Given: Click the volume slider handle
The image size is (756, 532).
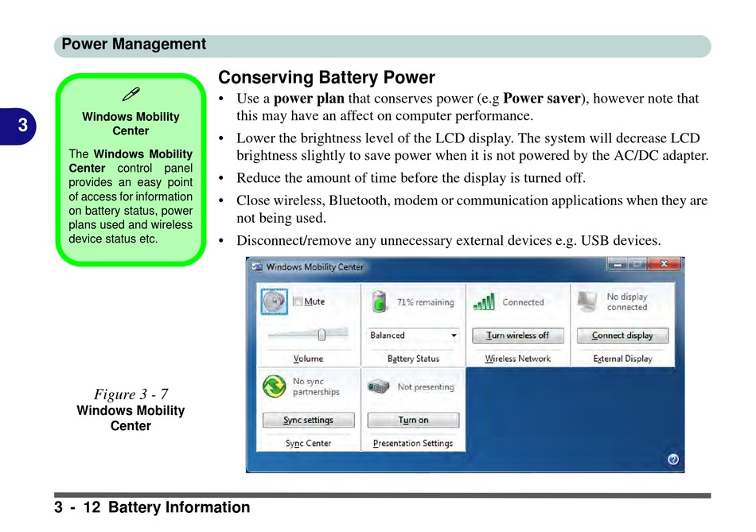Looking at the screenshot, I should tap(321, 334).
